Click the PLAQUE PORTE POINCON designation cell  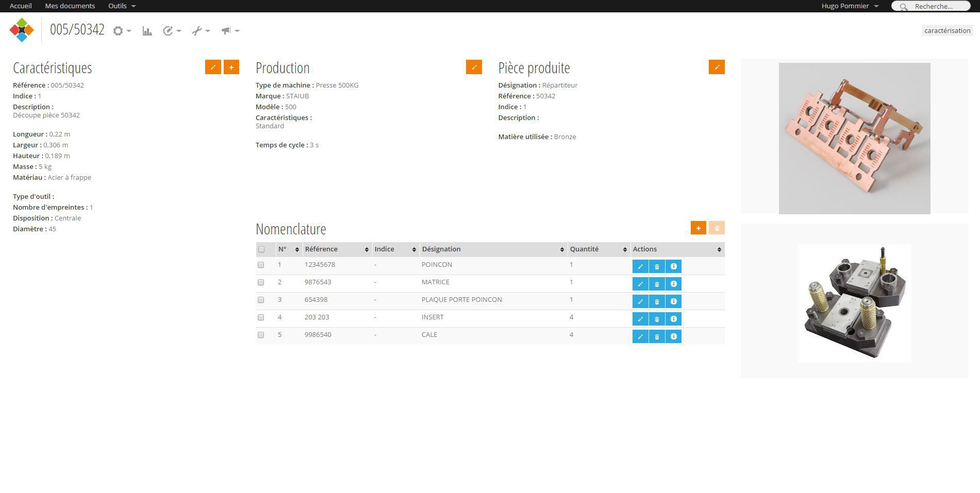pyautogui.click(x=462, y=300)
